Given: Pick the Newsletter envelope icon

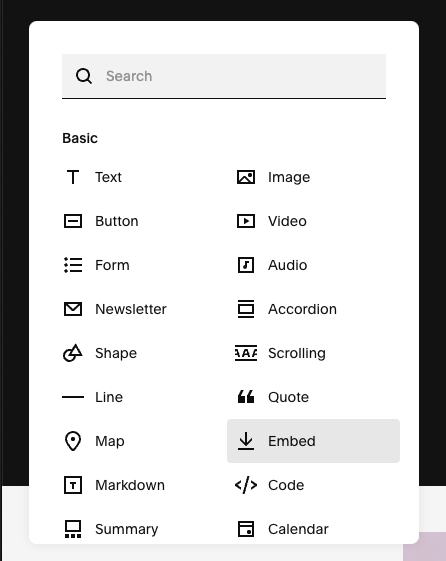Looking at the screenshot, I should (x=73, y=309).
